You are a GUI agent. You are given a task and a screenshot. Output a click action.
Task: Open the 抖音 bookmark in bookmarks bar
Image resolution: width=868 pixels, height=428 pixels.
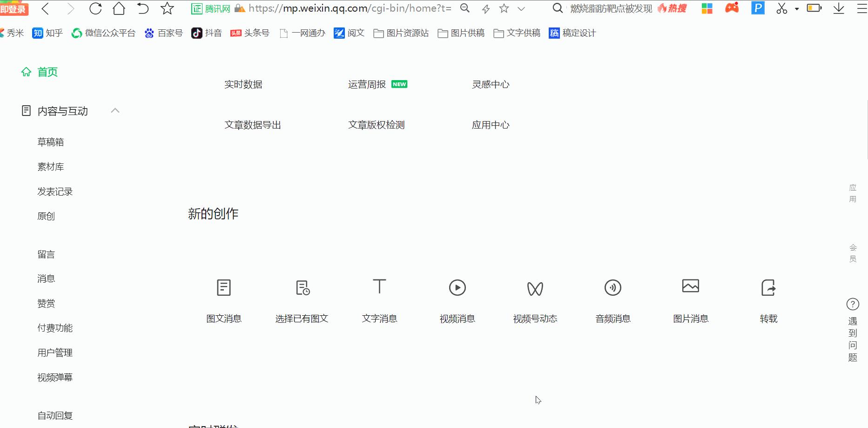(207, 33)
